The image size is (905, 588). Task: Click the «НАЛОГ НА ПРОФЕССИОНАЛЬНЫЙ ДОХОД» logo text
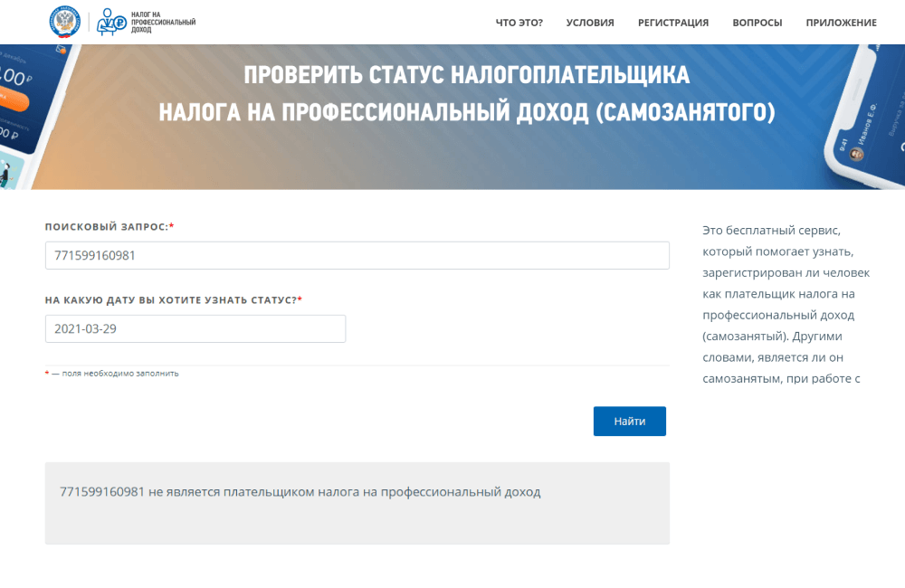163,23
